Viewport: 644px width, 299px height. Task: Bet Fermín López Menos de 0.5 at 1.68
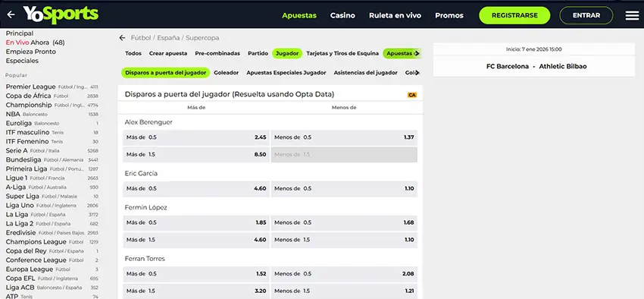[344, 222]
